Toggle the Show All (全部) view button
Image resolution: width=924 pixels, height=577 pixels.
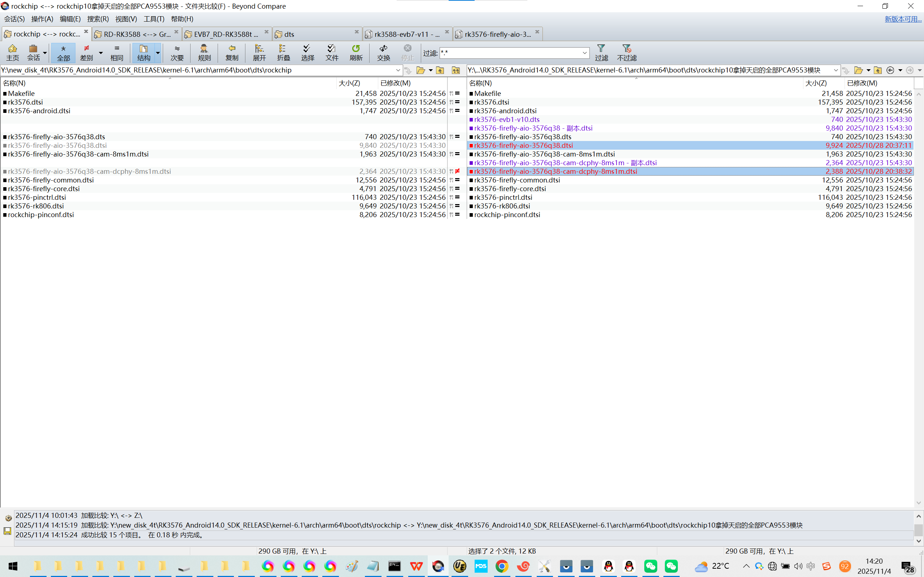coord(64,52)
